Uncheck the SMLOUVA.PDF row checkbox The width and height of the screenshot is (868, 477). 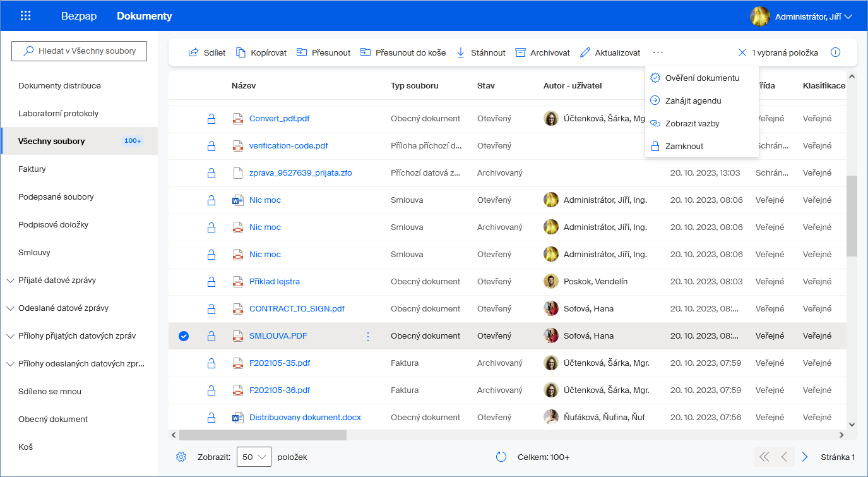point(184,335)
